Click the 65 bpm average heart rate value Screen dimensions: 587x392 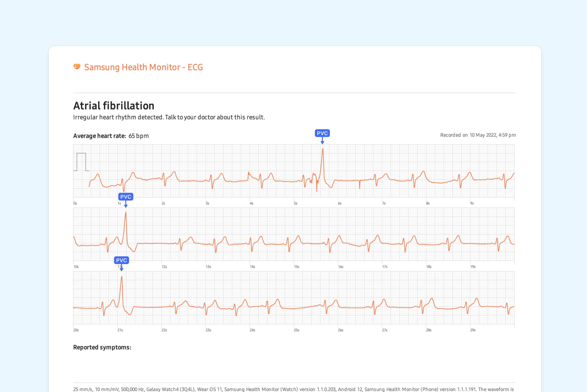(x=138, y=136)
